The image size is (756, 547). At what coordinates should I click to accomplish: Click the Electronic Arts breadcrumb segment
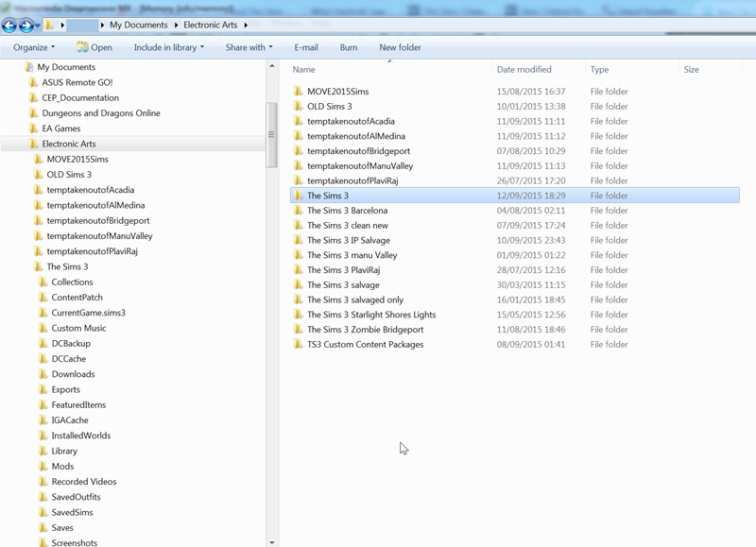click(x=210, y=26)
